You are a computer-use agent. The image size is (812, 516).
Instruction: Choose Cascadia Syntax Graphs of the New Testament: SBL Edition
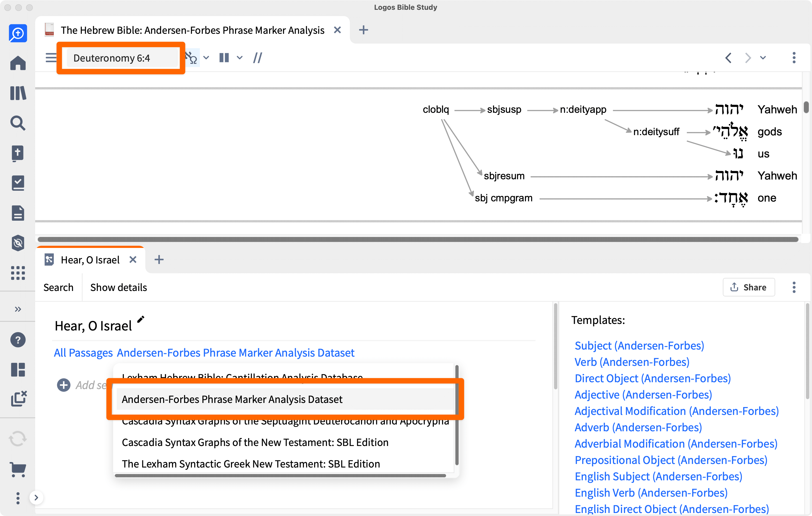255,442
